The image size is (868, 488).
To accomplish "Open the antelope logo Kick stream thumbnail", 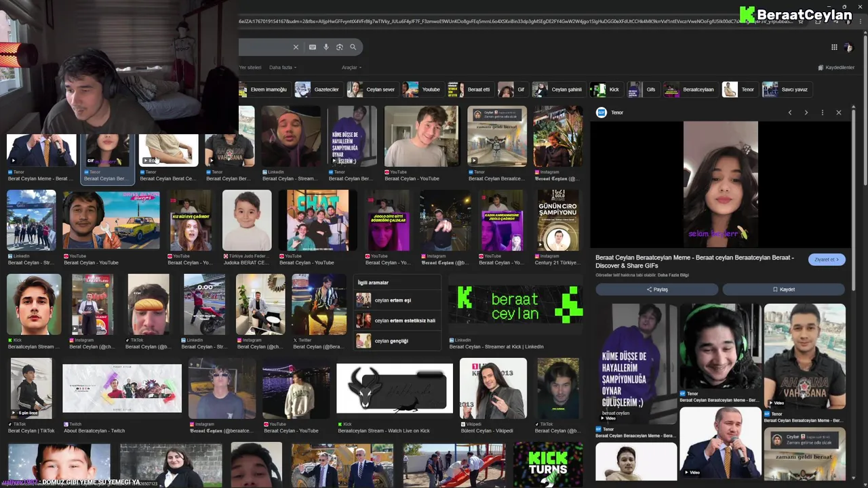I will click(x=395, y=389).
